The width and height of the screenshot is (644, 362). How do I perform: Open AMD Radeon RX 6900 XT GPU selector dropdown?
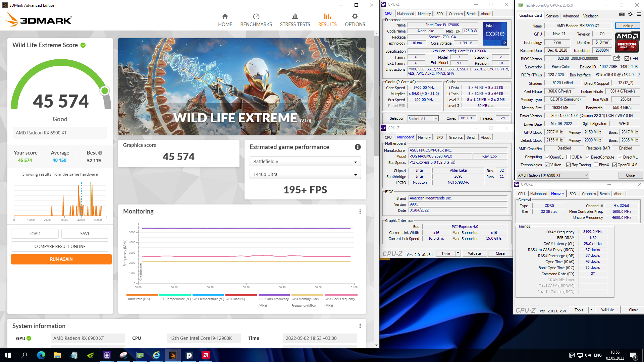pyautogui.click(x=552, y=175)
